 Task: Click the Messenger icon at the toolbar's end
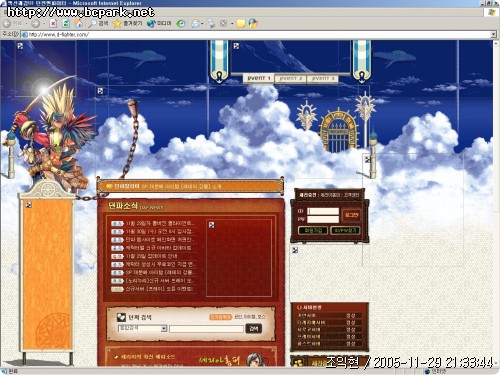click(253, 23)
